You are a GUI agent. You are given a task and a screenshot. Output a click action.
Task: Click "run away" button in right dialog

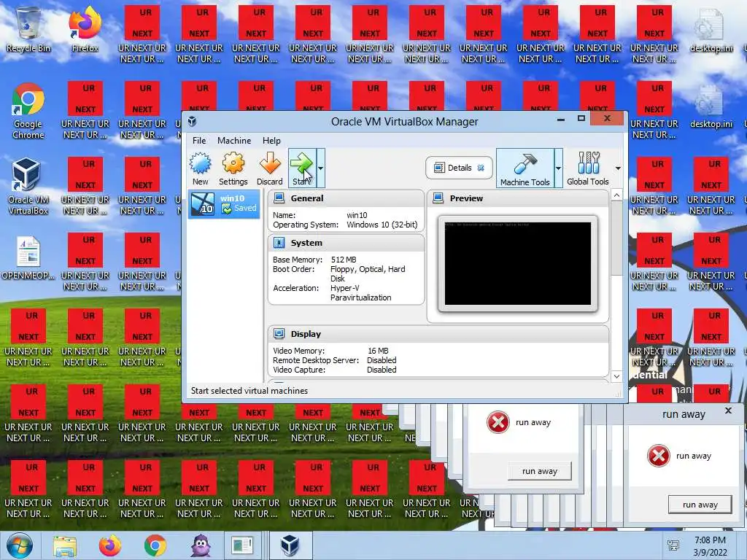point(700,505)
